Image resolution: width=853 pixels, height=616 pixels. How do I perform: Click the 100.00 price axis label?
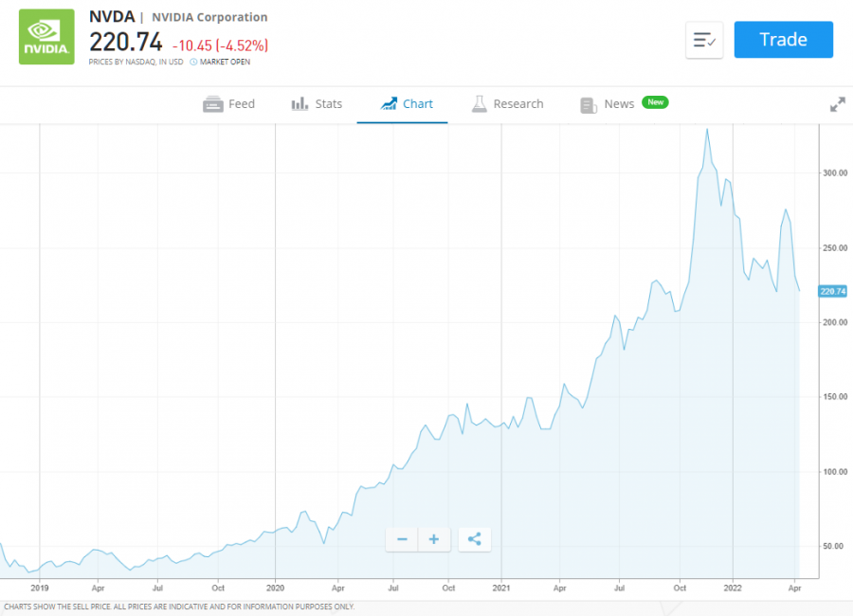tap(835, 472)
